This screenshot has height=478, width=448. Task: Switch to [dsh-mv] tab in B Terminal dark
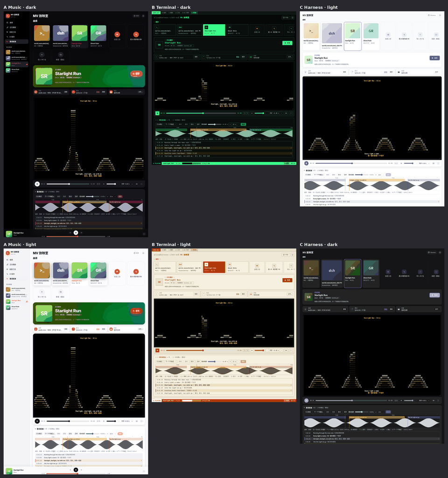156,13
